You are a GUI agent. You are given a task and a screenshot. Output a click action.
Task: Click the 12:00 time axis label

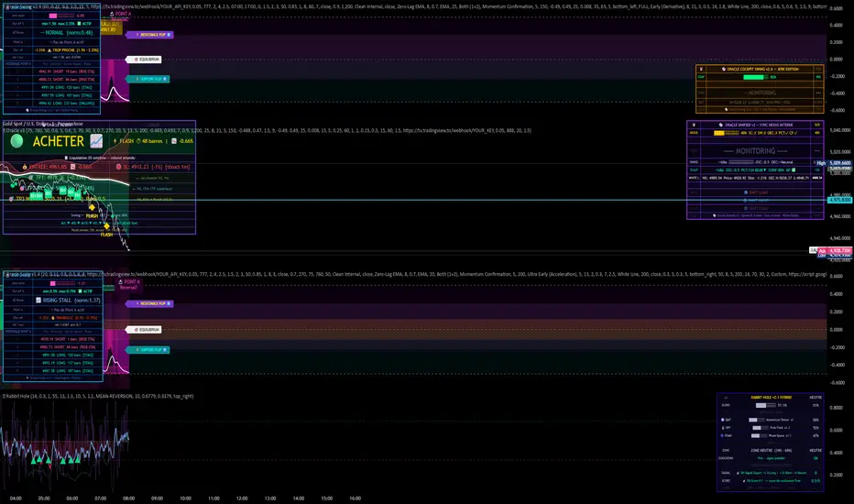(x=242, y=498)
